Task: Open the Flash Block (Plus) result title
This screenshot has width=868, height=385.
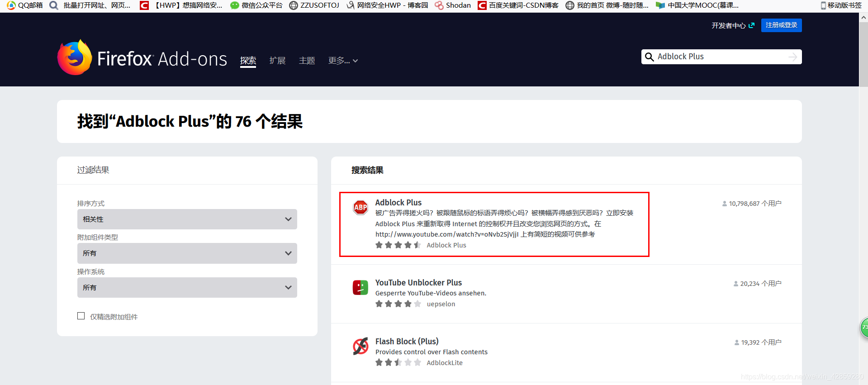Action: [407, 342]
